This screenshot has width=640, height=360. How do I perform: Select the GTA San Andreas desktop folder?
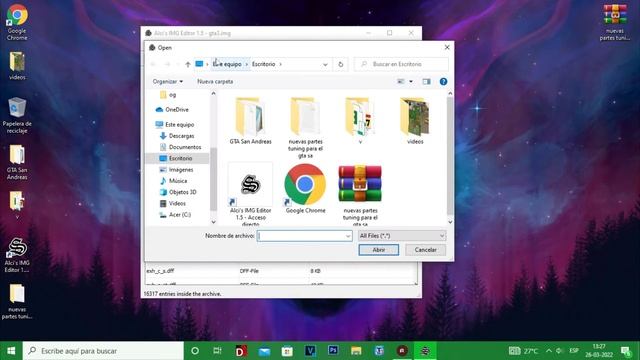tap(17, 162)
